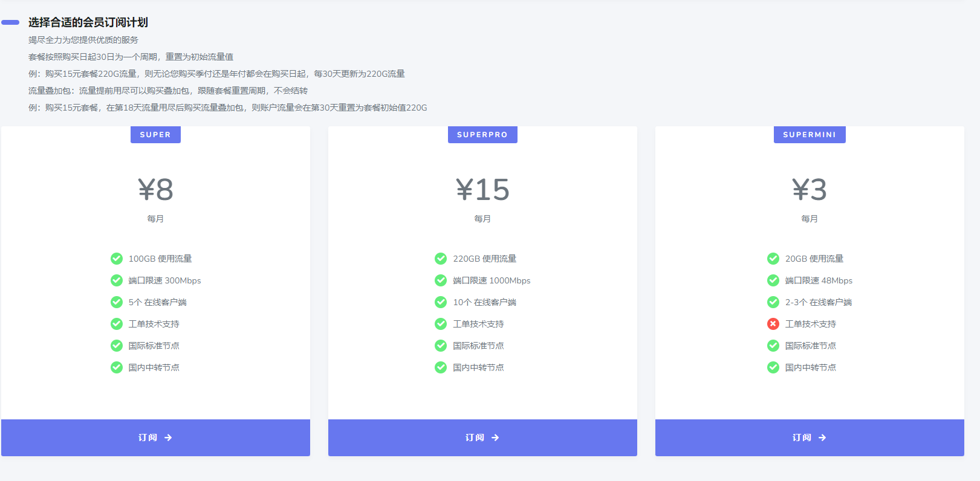Click the red X beside SUPERMINI ticket support
Viewport: 980px width, 481px height.
[x=773, y=324]
